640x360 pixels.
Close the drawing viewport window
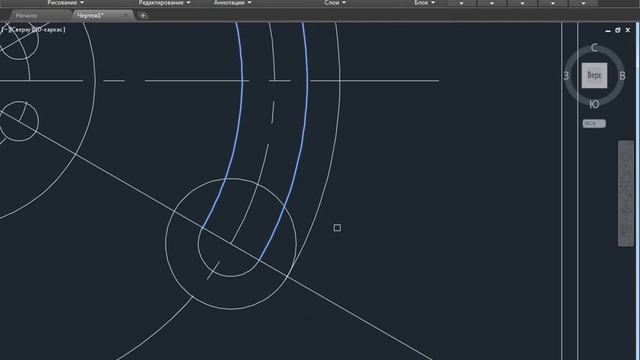point(628,30)
